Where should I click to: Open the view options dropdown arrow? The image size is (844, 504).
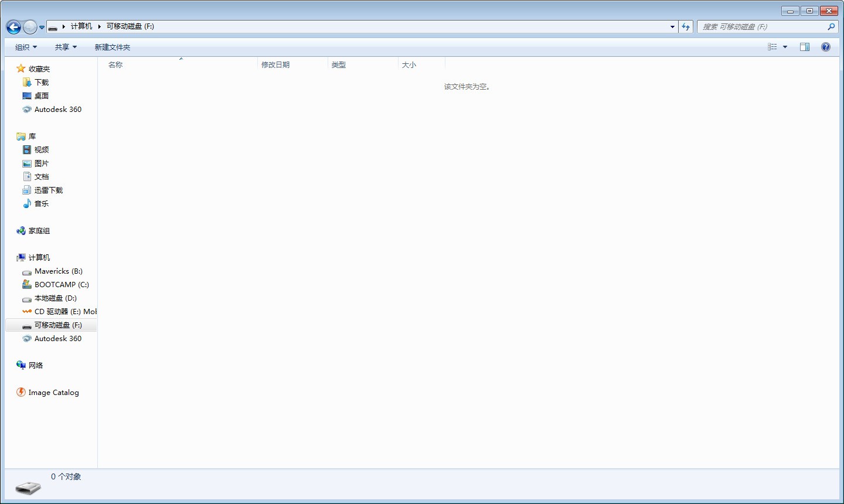pos(785,47)
